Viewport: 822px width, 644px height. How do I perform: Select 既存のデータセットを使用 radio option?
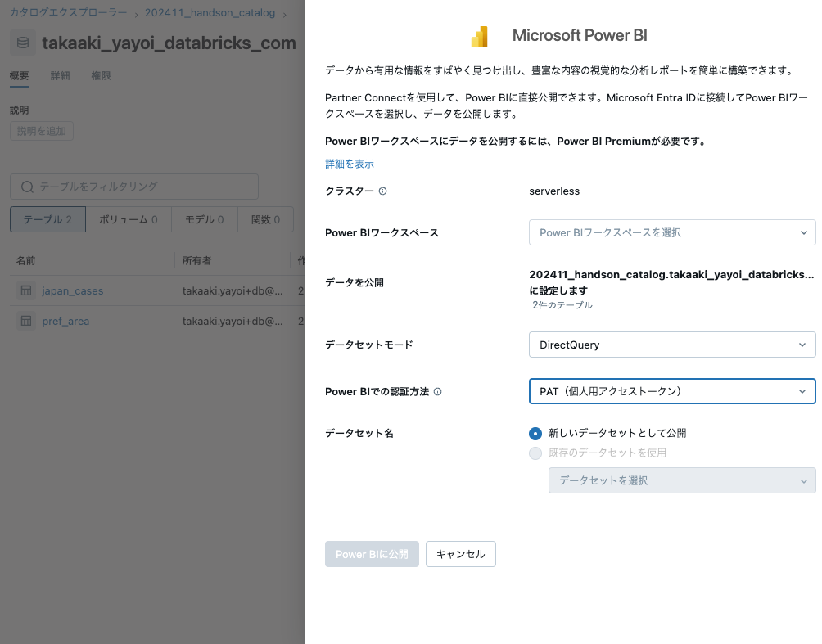(x=535, y=453)
